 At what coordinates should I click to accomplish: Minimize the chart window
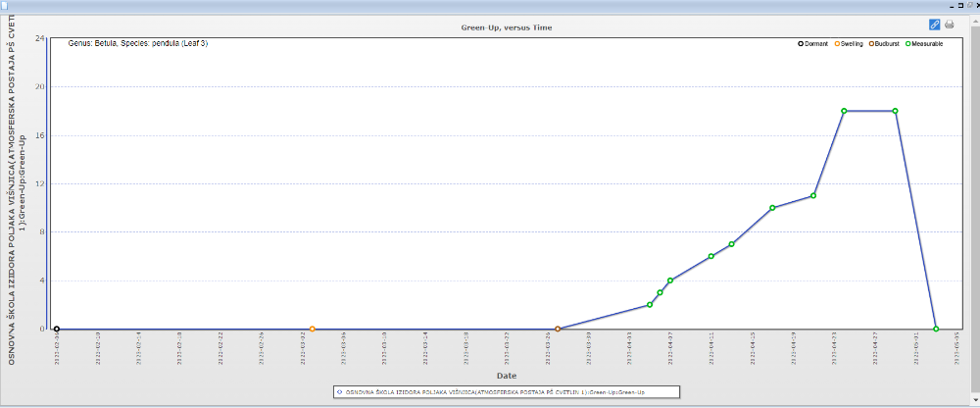pos(953,5)
